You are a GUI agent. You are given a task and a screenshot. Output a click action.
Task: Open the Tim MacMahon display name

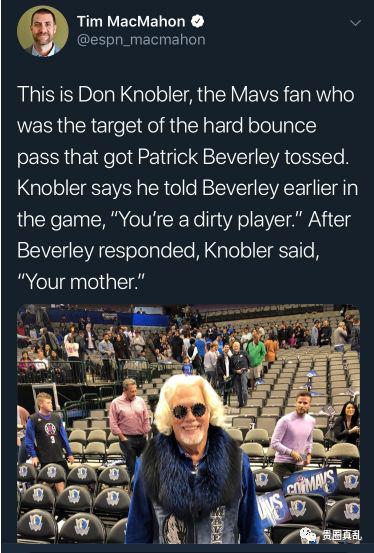click(131, 22)
